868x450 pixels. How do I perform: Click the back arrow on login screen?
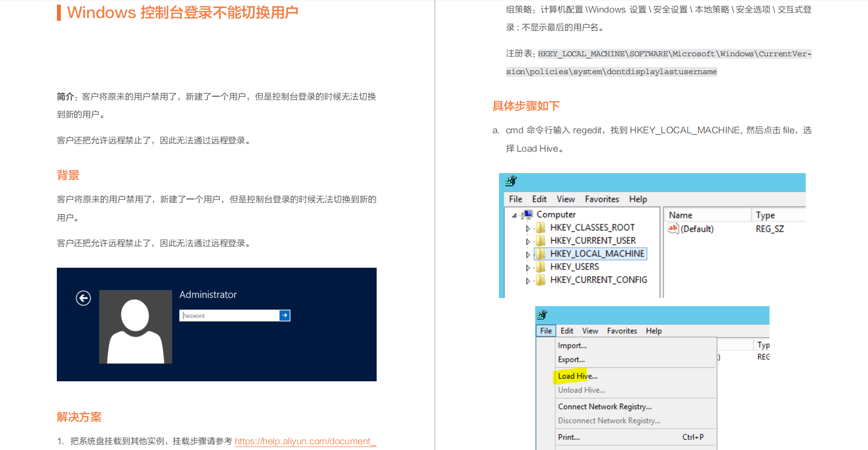(x=83, y=298)
